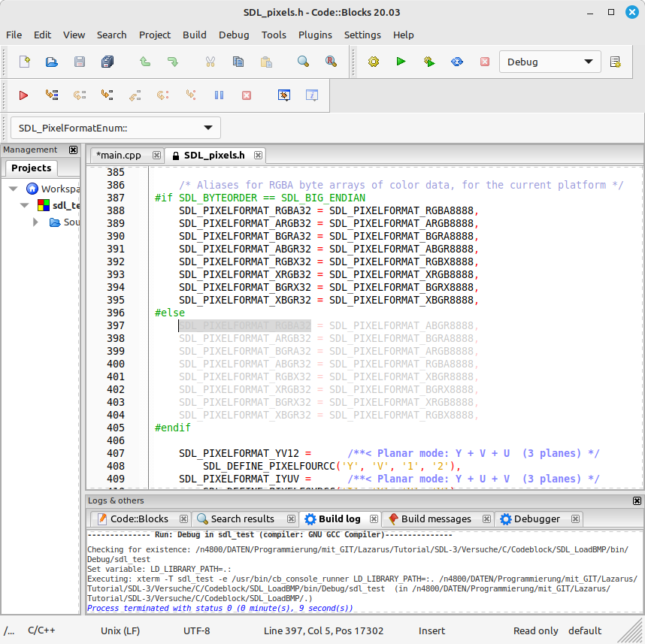645x644 pixels.
Task: Open the Build menu
Action: (x=195, y=35)
